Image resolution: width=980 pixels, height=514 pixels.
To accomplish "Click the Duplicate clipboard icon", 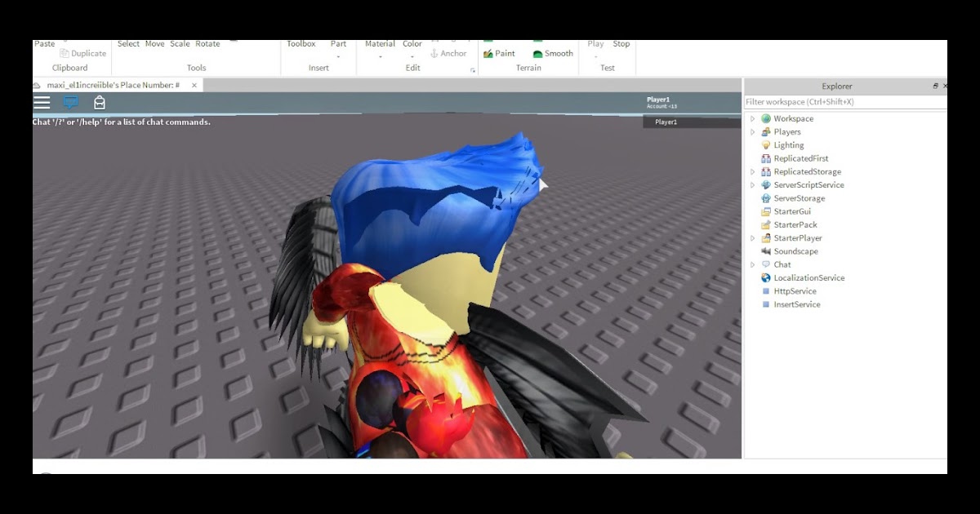I will (65, 54).
